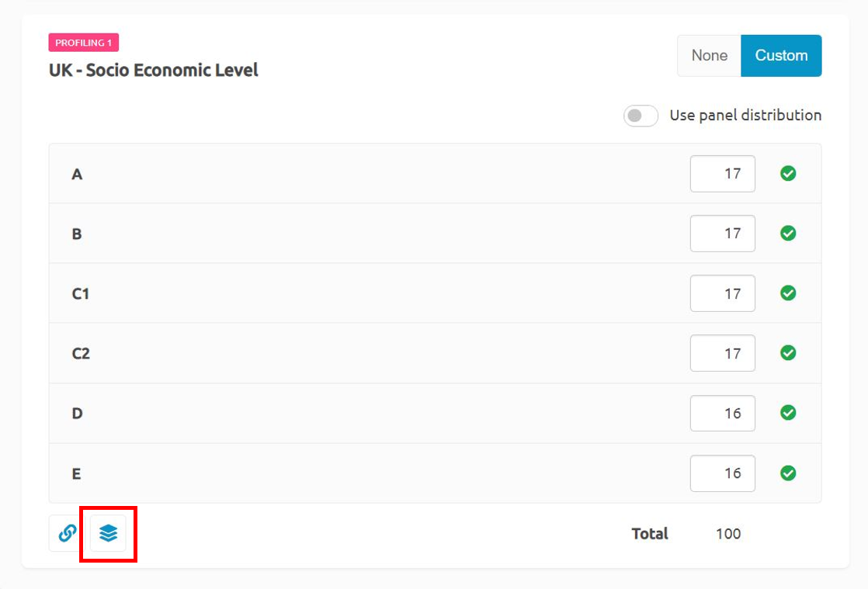Click the quota input for level A
The height and width of the screenshot is (589, 868).
point(722,174)
